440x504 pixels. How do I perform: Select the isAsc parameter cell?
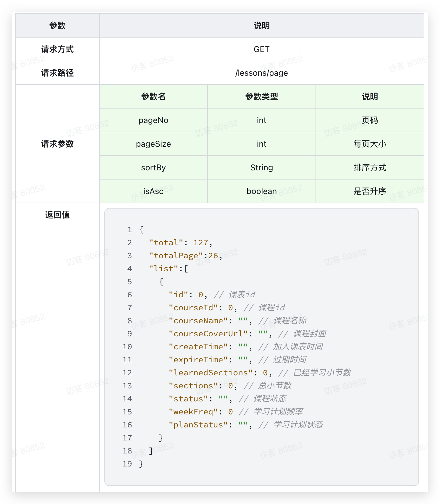[x=153, y=191]
